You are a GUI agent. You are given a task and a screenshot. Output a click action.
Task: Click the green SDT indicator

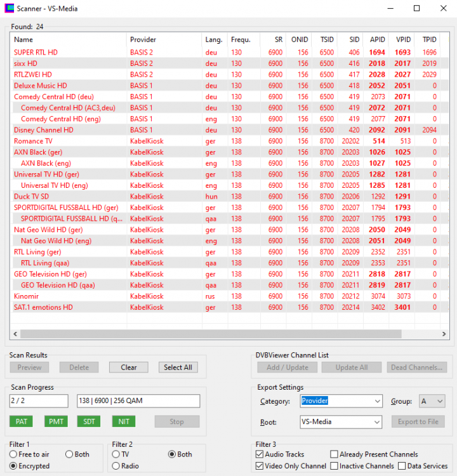(x=89, y=421)
